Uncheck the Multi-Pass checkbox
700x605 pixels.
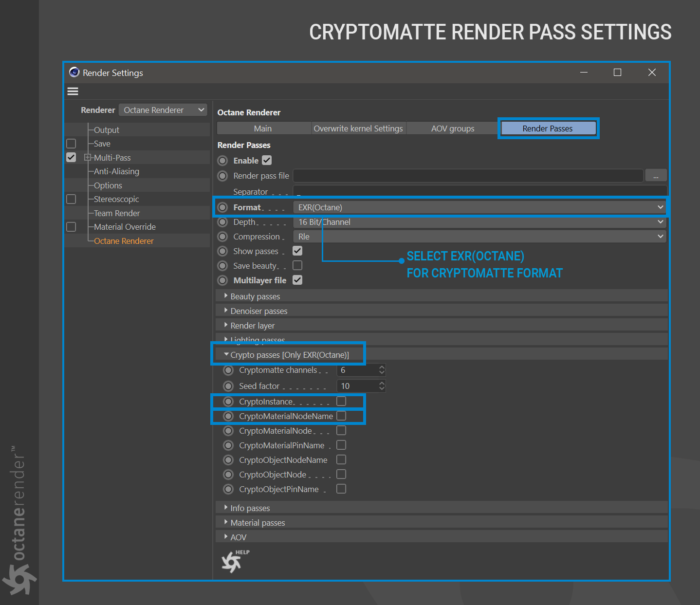click(x=71, y=157)
